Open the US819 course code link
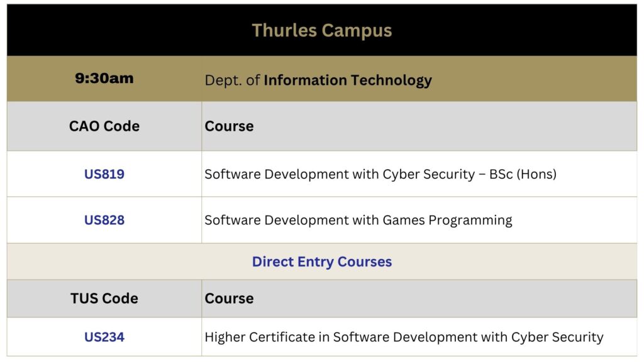This screenshot has height=362, width=644. point(104,174)
